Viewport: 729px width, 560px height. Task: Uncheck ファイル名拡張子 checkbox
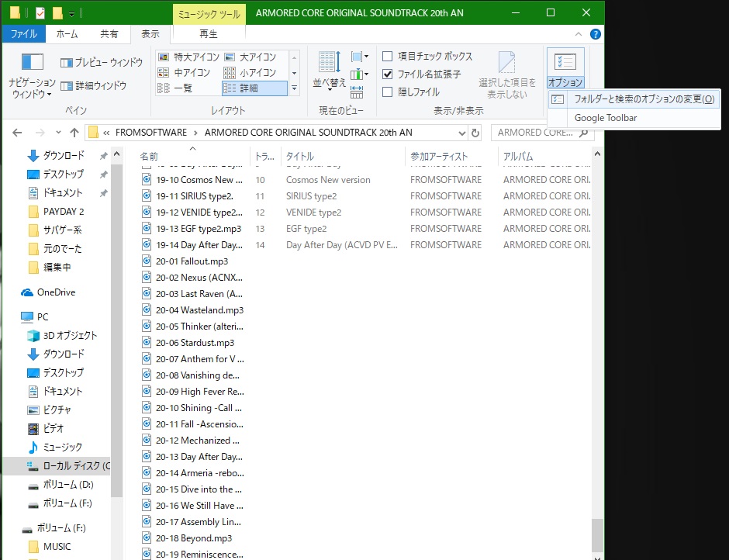[387, 74]
